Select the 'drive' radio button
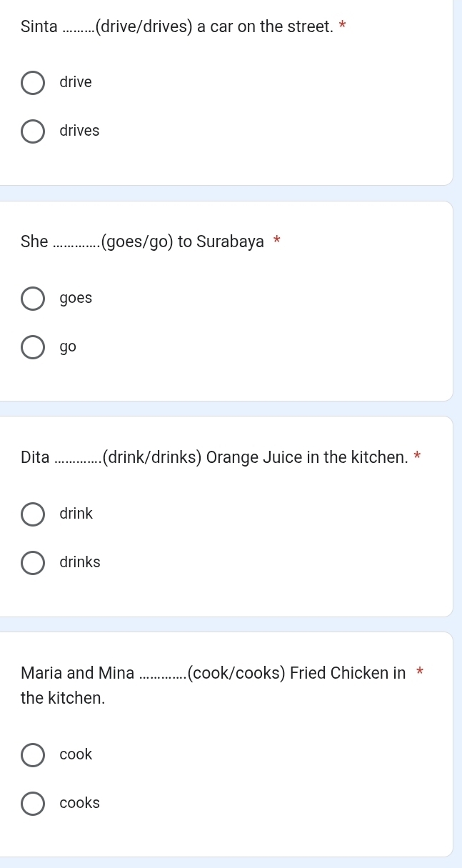The width and height of the screenshot is (462, 868). tap(33, 83)
